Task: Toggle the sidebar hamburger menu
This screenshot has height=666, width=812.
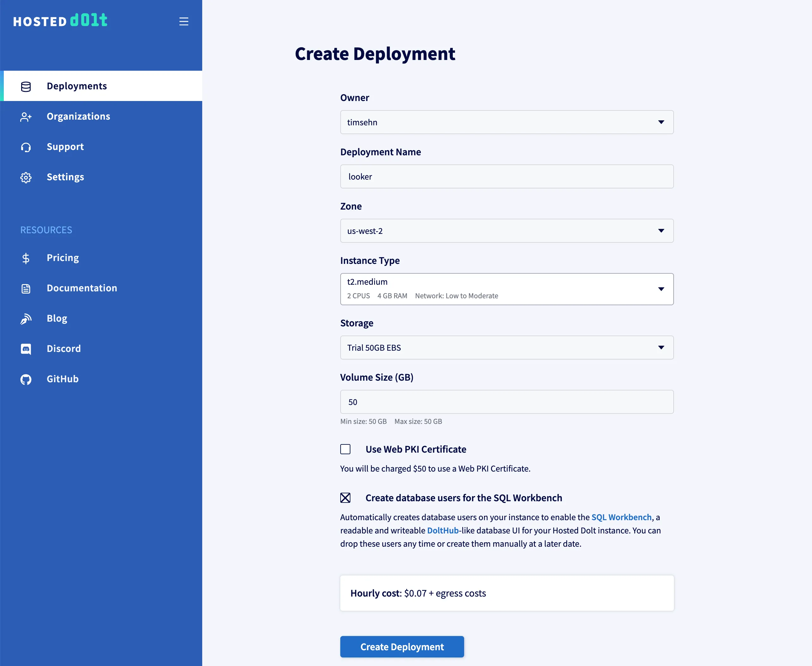Action: (x=184, y=21)
